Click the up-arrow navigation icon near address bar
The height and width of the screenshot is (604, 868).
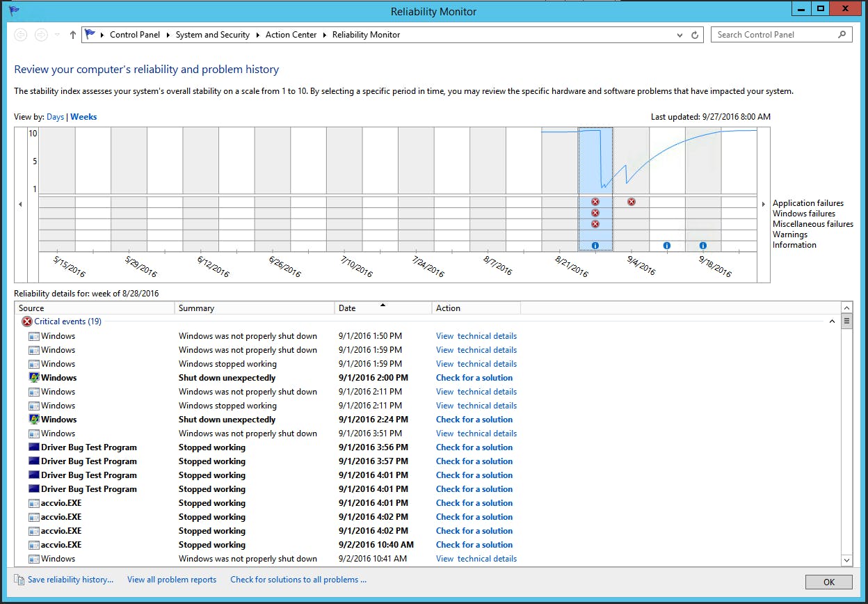click(72, 34)
